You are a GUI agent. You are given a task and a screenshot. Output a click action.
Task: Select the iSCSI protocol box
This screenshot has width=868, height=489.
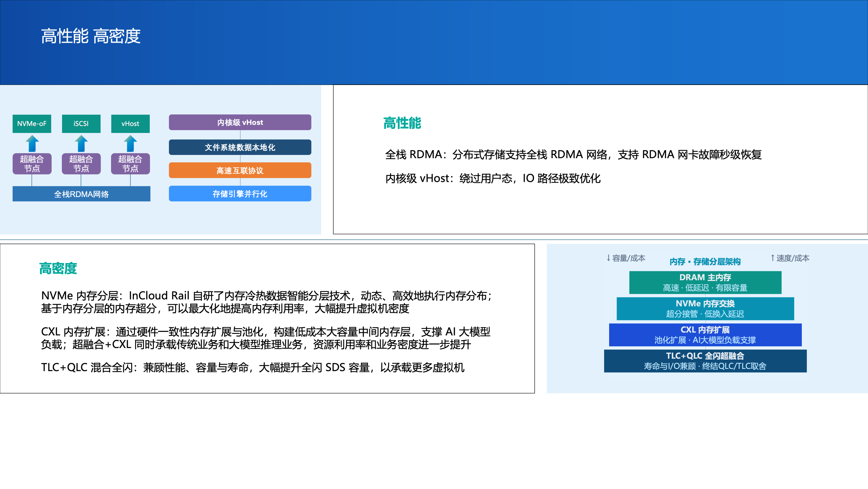click(81, 124)
